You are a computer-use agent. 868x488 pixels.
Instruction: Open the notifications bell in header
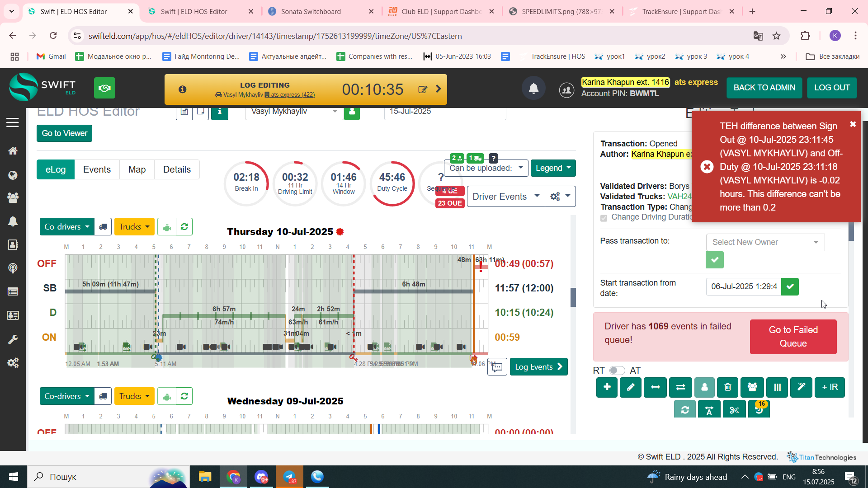(533, 88)
